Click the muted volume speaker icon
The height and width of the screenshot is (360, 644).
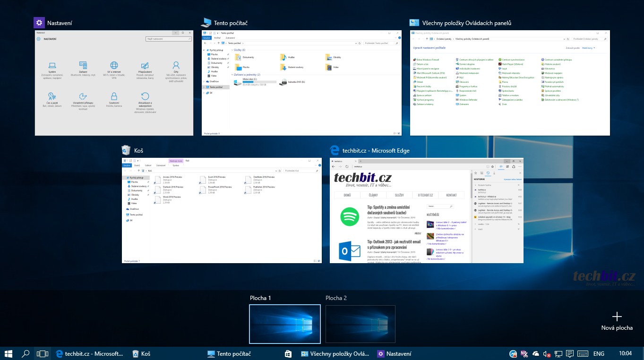547,353
